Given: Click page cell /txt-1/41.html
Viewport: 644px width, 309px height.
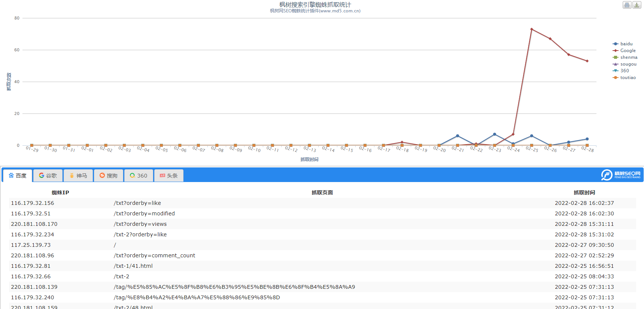Looking at the screenshot, I should pyautogui.click(x=133, y=266).
